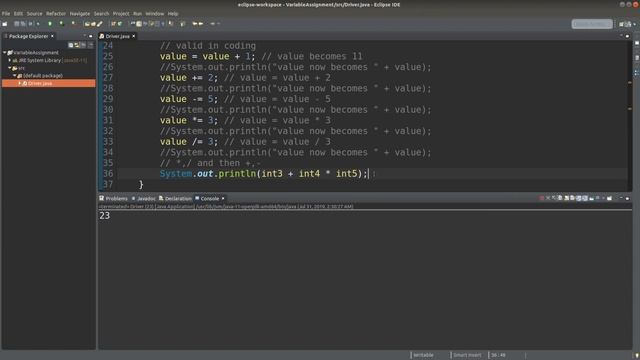The width and height of the screenshot is (640, 360).
Task: Toggle Pin Console icon
Action: (x=591, y=198)
